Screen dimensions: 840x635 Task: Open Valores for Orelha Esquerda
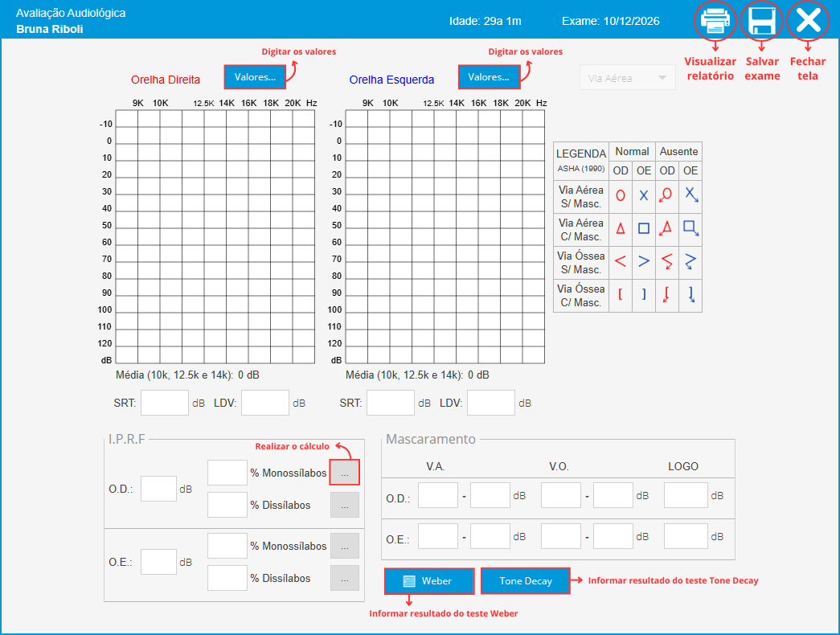pos(488,77)
